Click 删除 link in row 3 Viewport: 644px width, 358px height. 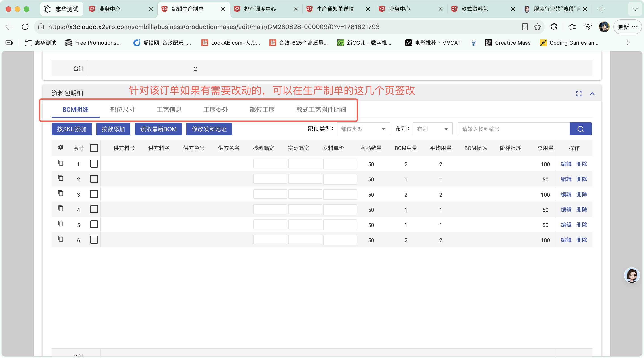[x=581, y=194]
